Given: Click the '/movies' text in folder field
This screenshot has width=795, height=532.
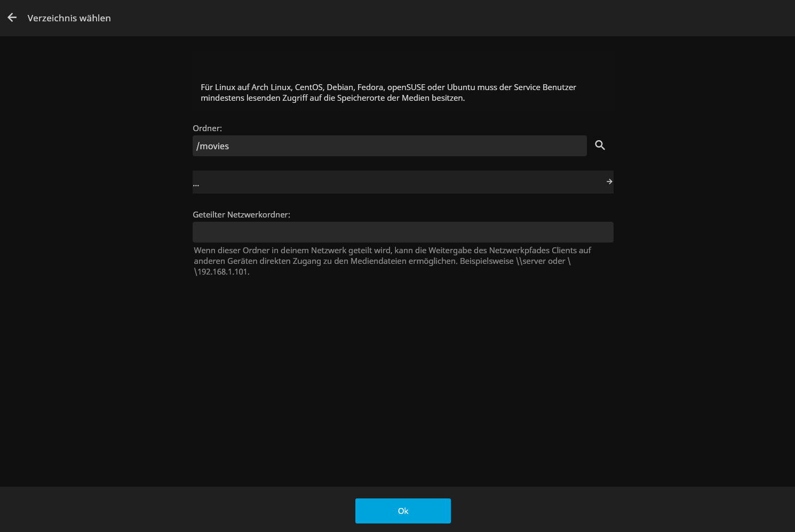Looking at the screenshot, I should point(213,146).
